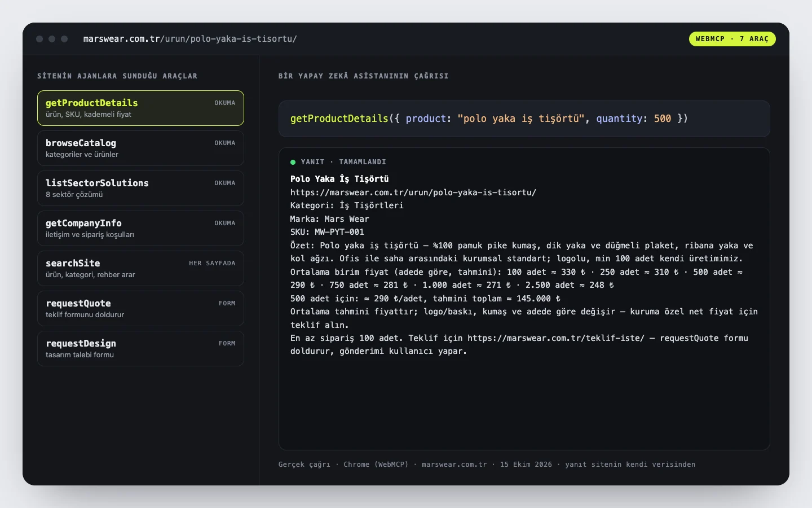Select the requestDesign form tool

pyautogui.click(x=140, y=348)
